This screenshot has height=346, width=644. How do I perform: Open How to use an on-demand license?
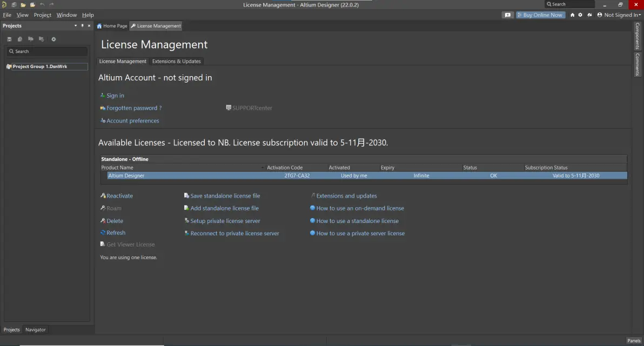[x=360, y=208]
